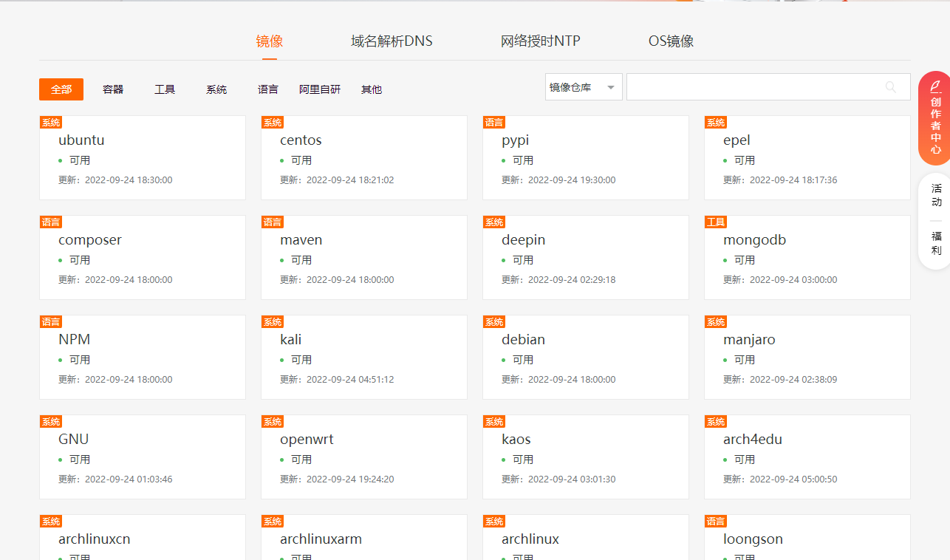
Task: Open the 网络授时NTP tab
Action: pos(541,41)
